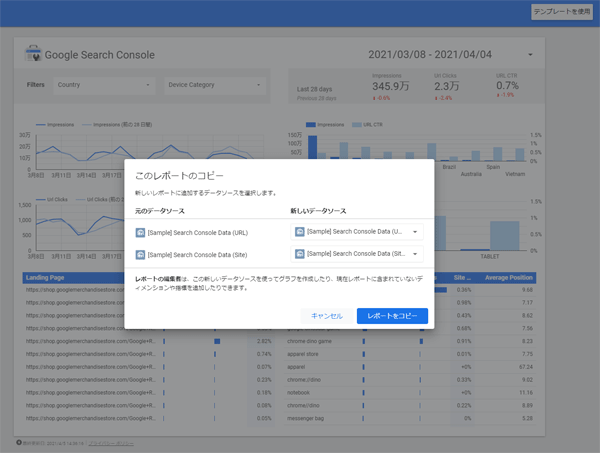Click the Impressions value 345.9万

(x=391, y=86)
